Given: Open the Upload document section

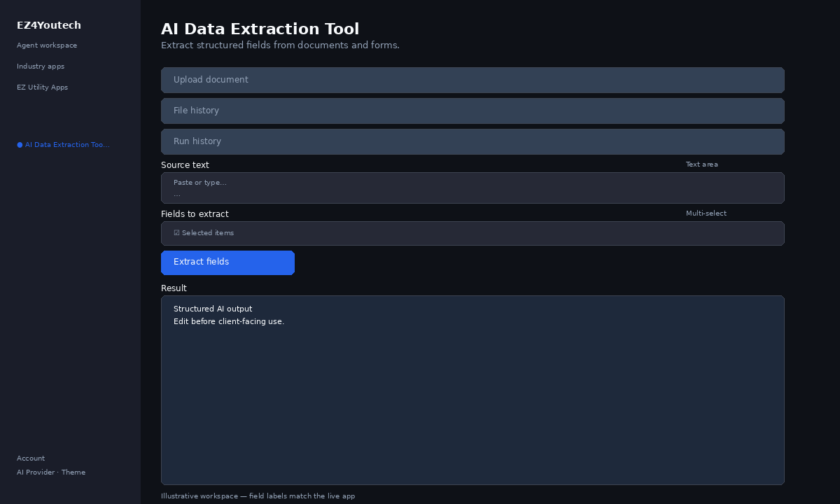Looking at the screenshot, I should coord(472,80).
